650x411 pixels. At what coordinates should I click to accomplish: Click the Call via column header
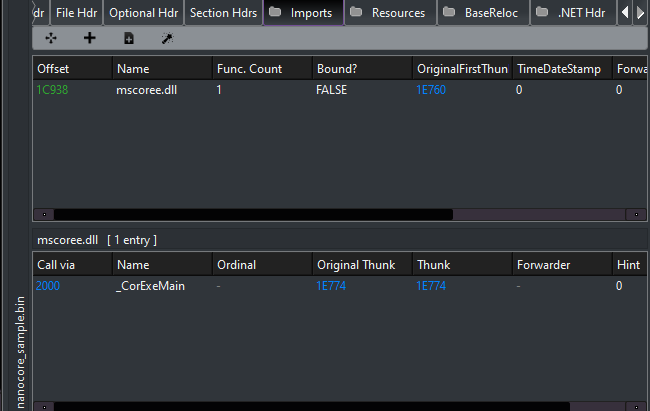pyautogui.click(x=73, y=265)
